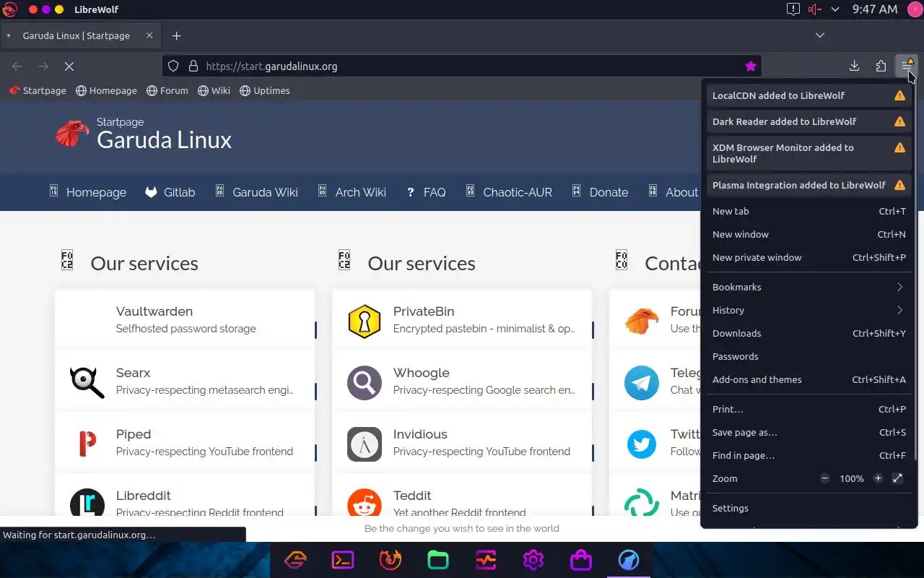Screen dimensions: 924x578
Task: Click the Garuda eagle logo in page header
Action: 72,134
